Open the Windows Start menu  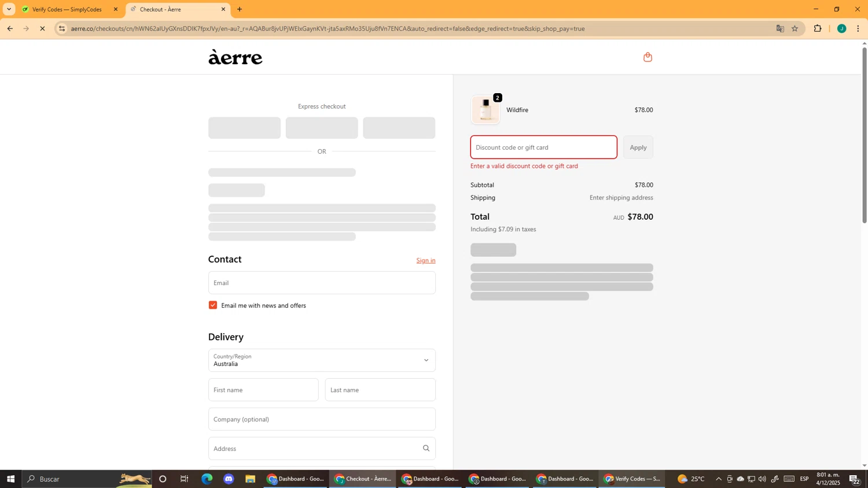tap(10, 479)
